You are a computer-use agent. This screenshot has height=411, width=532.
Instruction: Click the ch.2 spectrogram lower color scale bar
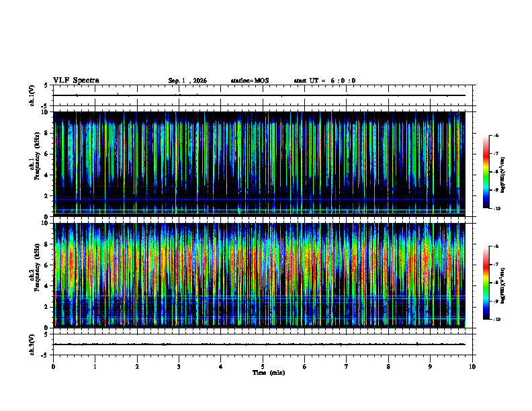coord(486,283)
